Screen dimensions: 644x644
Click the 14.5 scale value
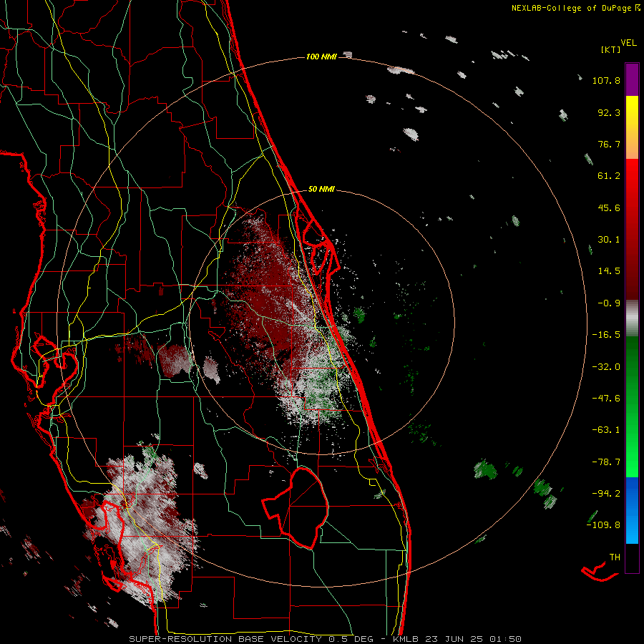[609, 271]
